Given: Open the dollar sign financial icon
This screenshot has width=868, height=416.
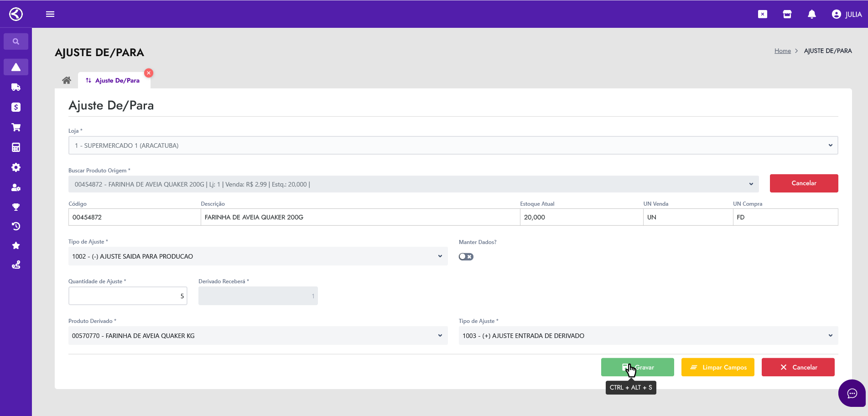Looking at the screenshot, I should (16, 107).
